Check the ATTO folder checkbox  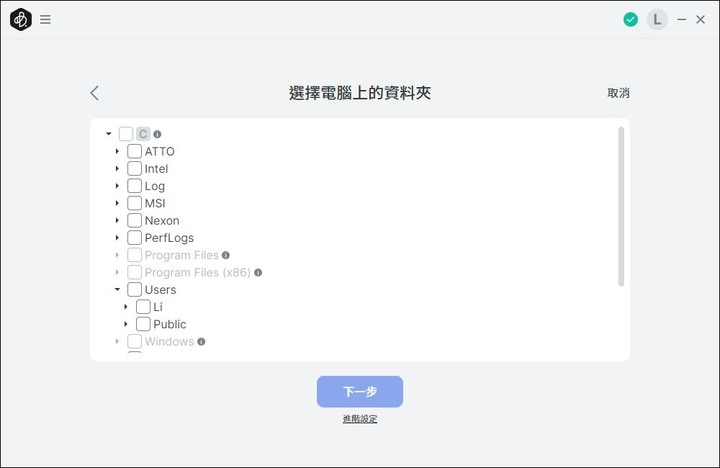click(135, 151)
